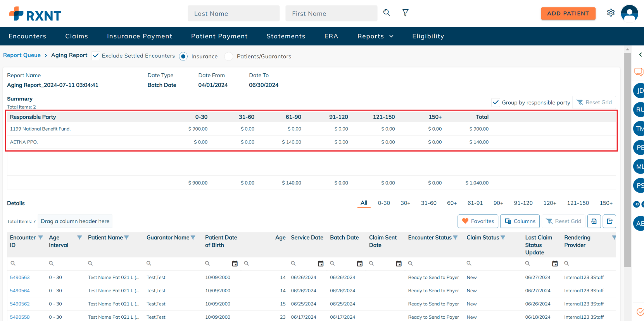Screen dimensions: 644x321
Task: Click the export share icon in Details
Action: tap(609, 221)
